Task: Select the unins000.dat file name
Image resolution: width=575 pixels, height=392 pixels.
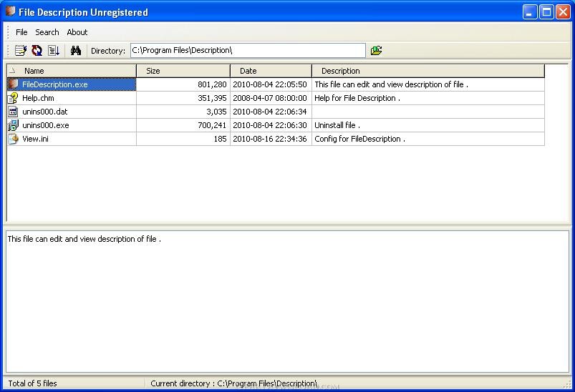Action: (x=44, y=112)
